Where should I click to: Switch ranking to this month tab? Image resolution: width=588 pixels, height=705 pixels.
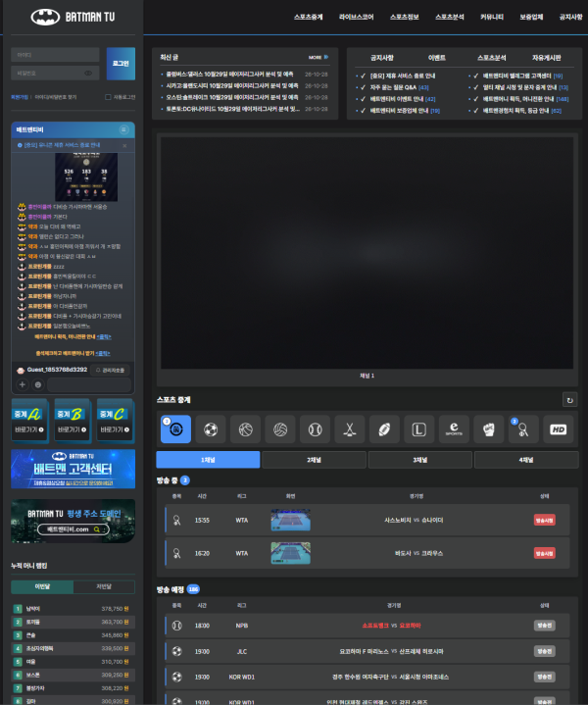pos(42,586)
